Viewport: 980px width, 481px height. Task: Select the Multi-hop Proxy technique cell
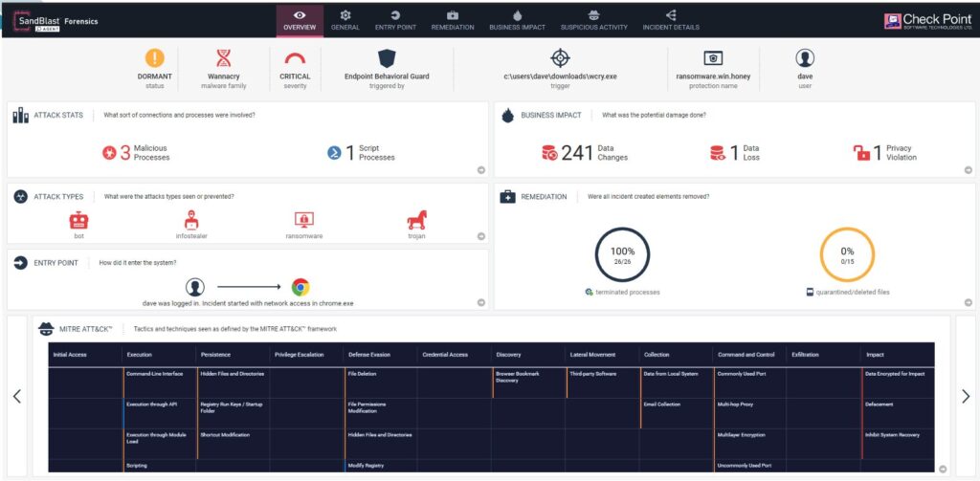point(750,413)
